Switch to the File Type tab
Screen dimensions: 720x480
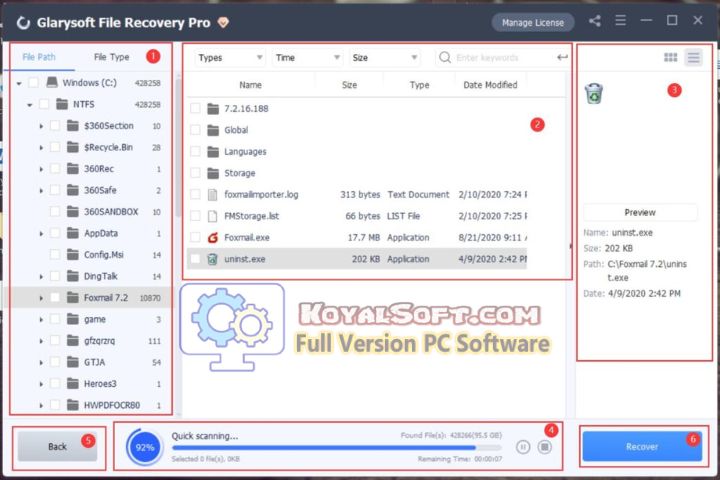(112, 57)
